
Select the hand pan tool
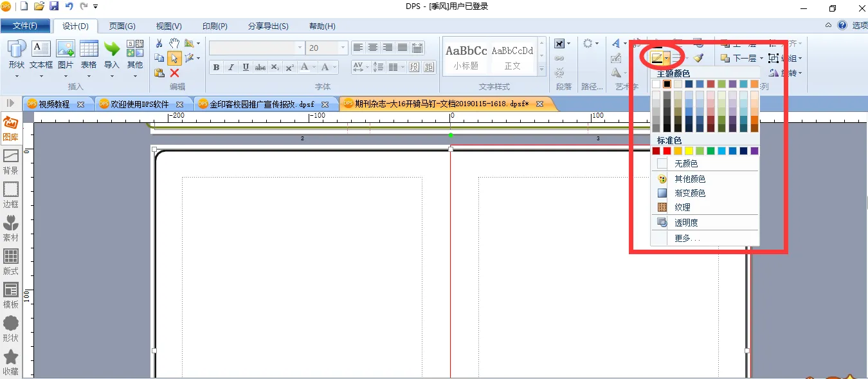(x=174, y=44)
